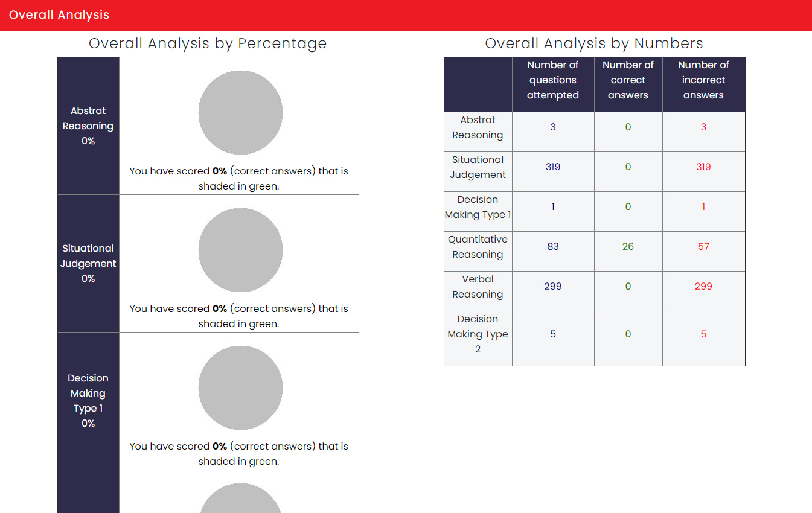Viewport: 812px width, 513px height.
Task: Click the Number of questions attempted column header
Action: point(553,80)
